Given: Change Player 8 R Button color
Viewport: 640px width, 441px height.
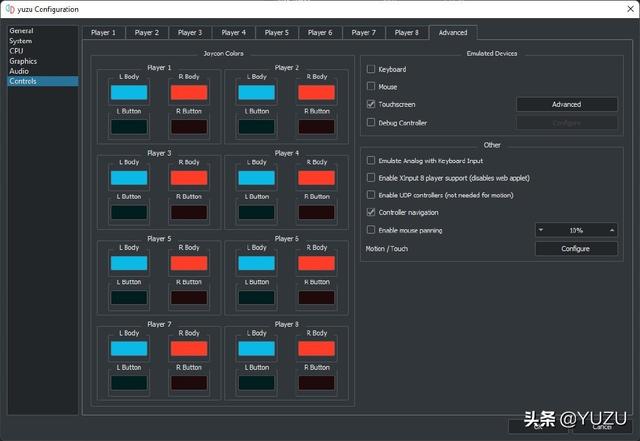Looking at the screenshot, I should [x=317, y=383].
